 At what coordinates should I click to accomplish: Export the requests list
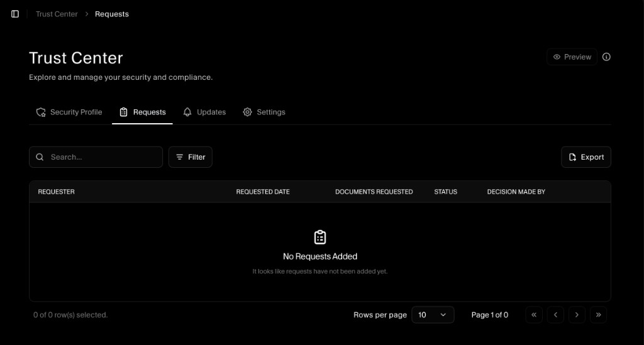point(586,157)
